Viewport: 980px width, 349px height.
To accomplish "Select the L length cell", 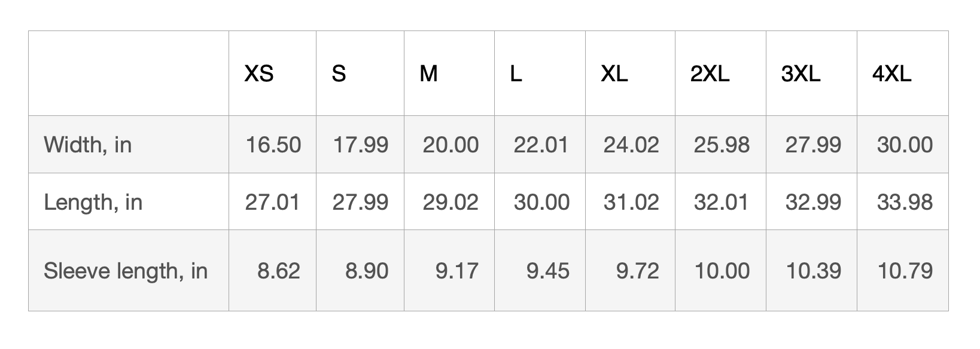I will tap(541, 202).
